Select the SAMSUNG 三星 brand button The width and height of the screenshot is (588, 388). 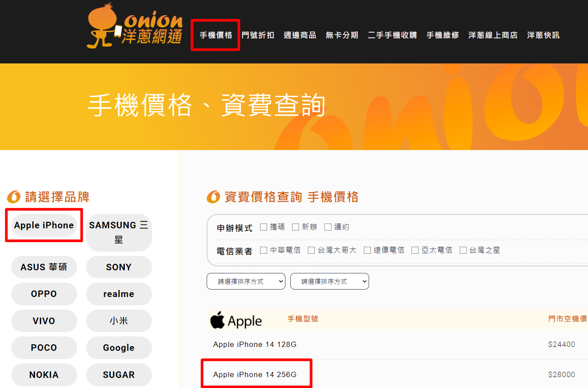[x=119, y=232]
